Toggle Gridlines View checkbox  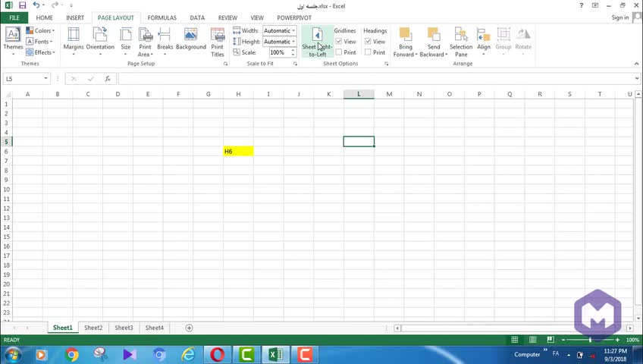click(x=339, y=42)
